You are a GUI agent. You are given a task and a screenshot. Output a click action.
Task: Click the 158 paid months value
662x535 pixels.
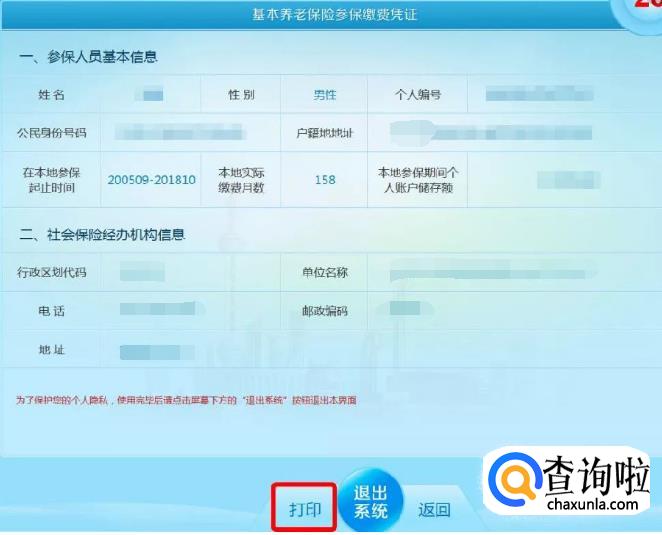[x=325, y=180]
